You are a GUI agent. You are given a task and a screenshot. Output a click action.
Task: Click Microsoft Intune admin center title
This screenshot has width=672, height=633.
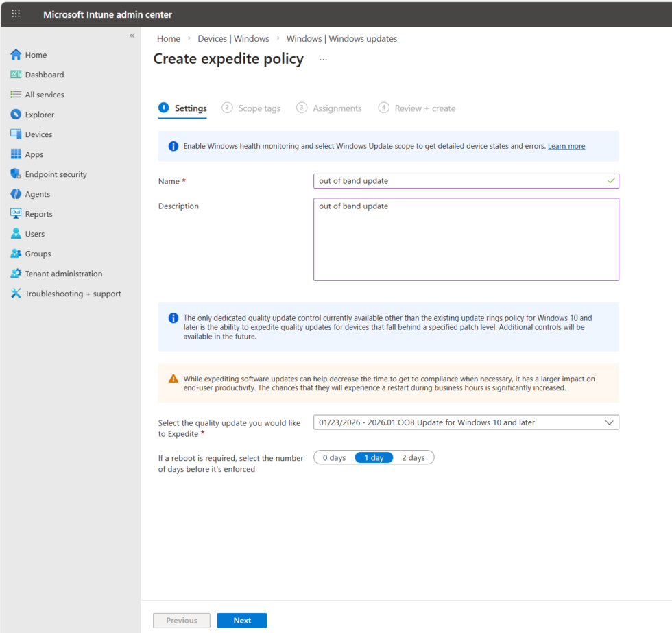click(x=108, y=14)
